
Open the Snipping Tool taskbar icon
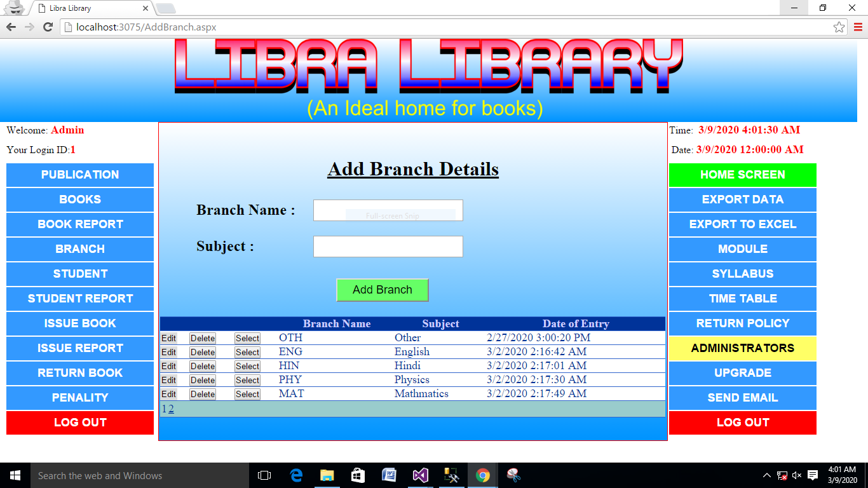pos(513,475)
